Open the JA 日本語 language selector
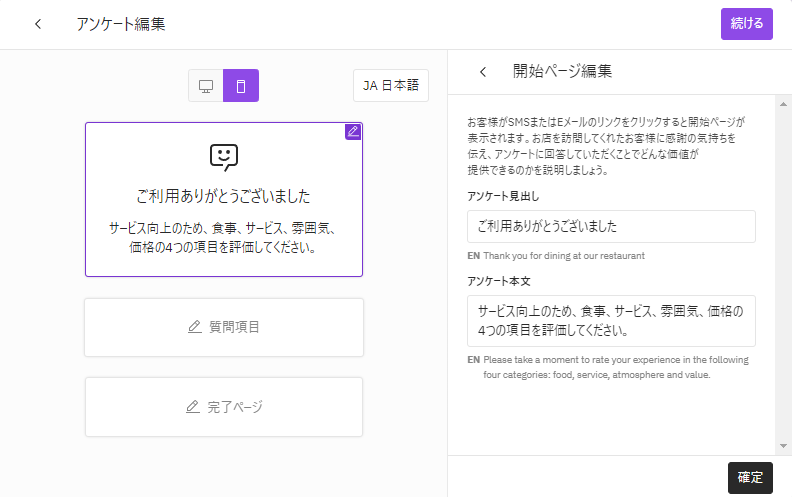 (391, 86)
